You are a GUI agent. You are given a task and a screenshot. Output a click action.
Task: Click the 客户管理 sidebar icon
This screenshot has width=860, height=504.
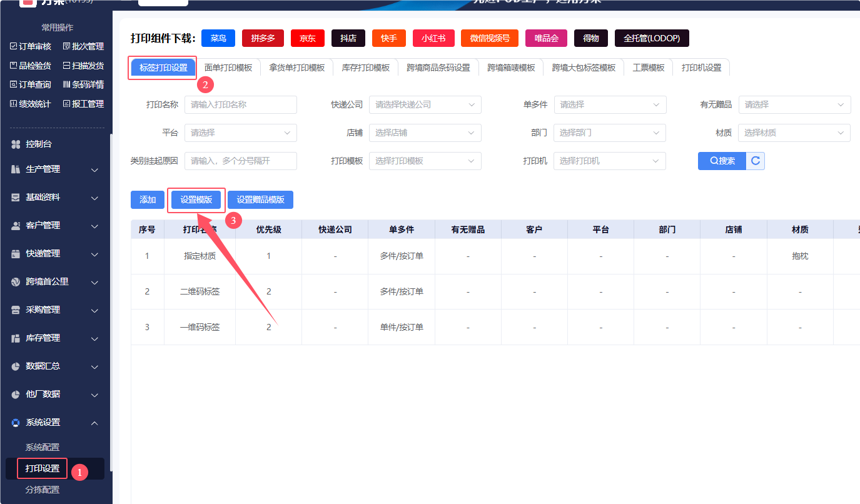pyautogui.click(x=16, y=226)
